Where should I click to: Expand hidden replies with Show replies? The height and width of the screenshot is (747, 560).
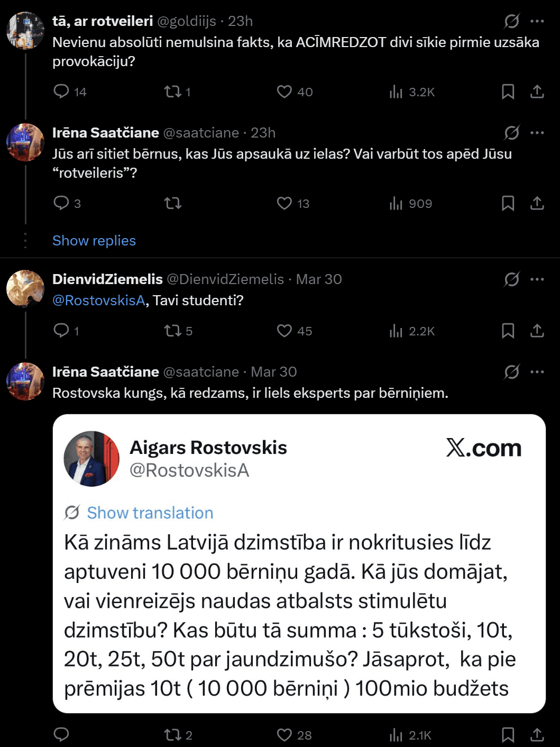94,241
